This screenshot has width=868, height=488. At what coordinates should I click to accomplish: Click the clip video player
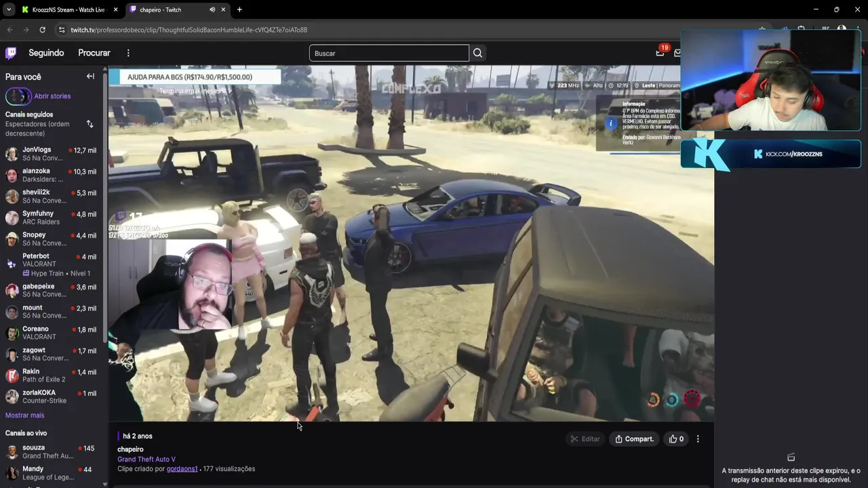(x=411, y=243)
